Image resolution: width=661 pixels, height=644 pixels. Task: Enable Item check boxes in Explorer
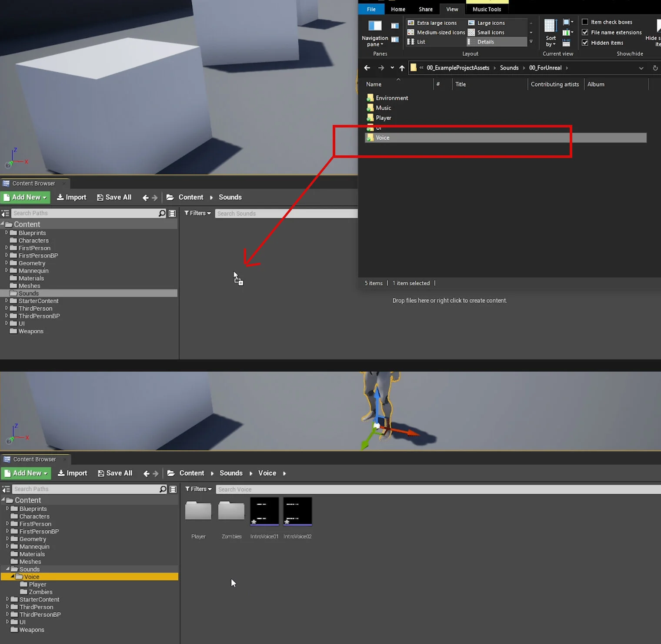click(584, 21)
